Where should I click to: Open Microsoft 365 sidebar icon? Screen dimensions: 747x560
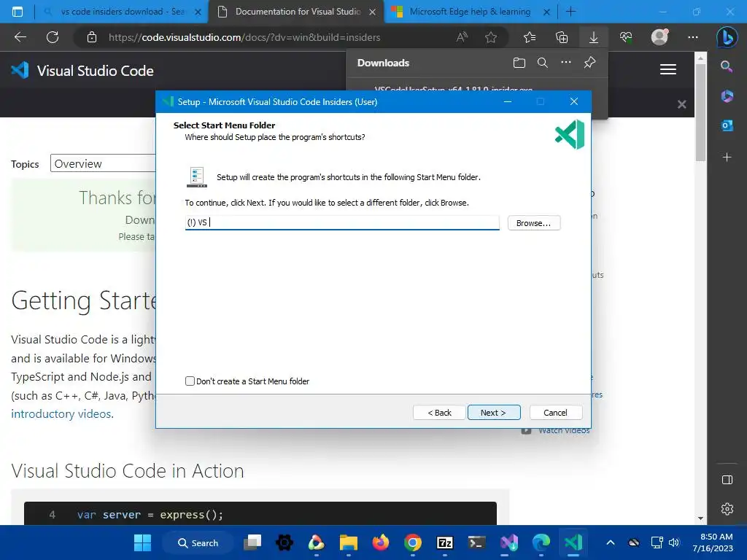(x=727, y=96)
